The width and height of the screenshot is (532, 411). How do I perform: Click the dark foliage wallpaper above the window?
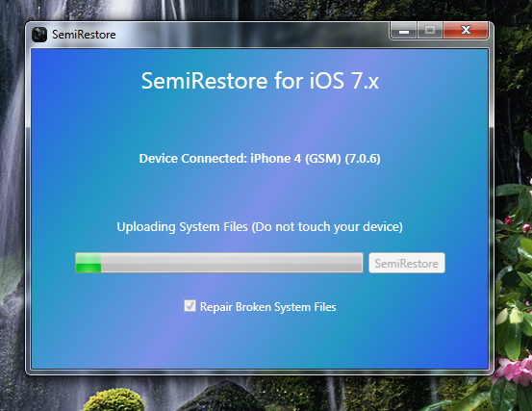tap(271, 10)
